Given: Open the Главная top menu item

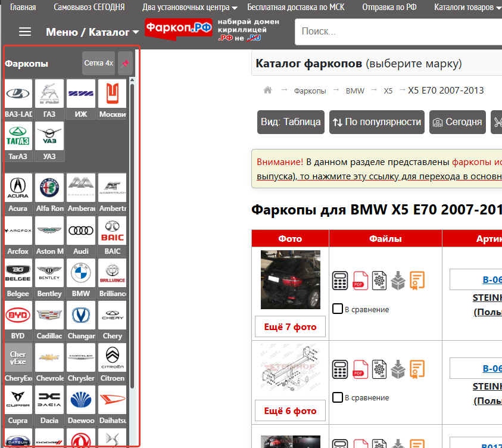Looking at the screenshot, I should pyautogui.click(x=23, y=7).
